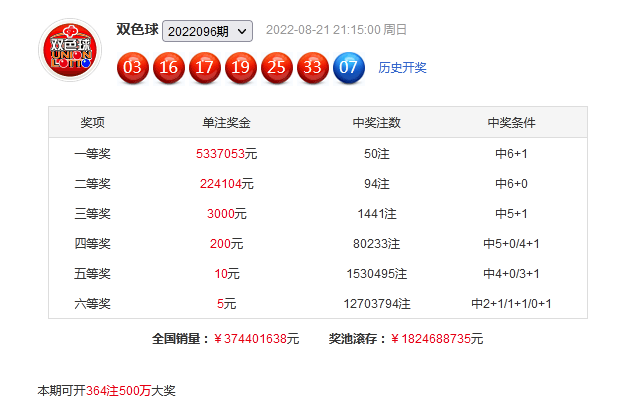The image size is (628, 416).
Task: Select red ball number 17
Action: 205,67
